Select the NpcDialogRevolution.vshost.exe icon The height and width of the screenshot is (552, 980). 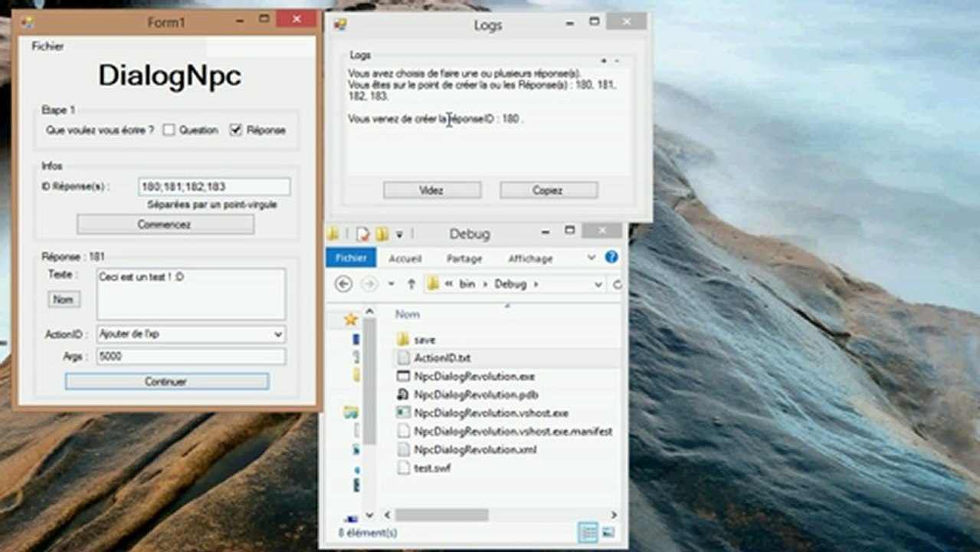click(404, 412)
